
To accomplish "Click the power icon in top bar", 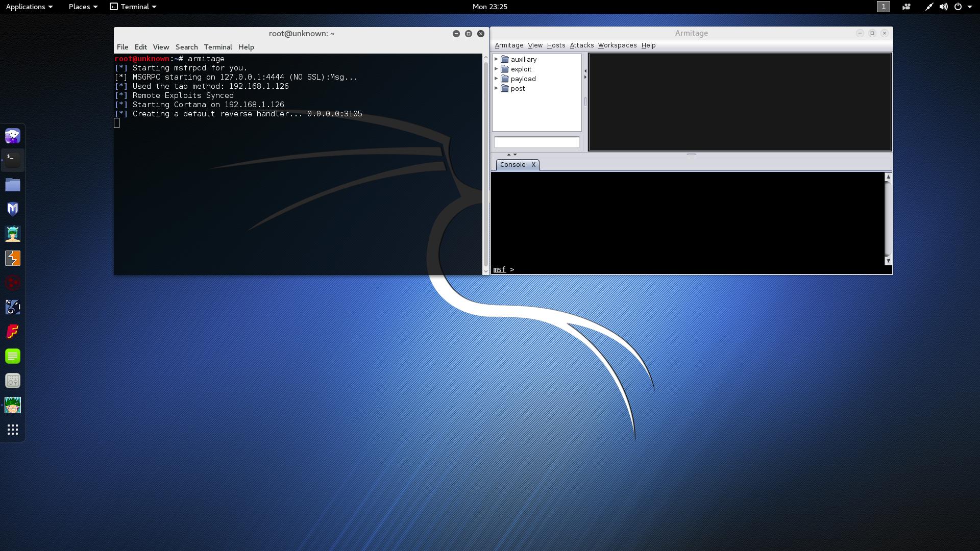I will pos(958,7).
